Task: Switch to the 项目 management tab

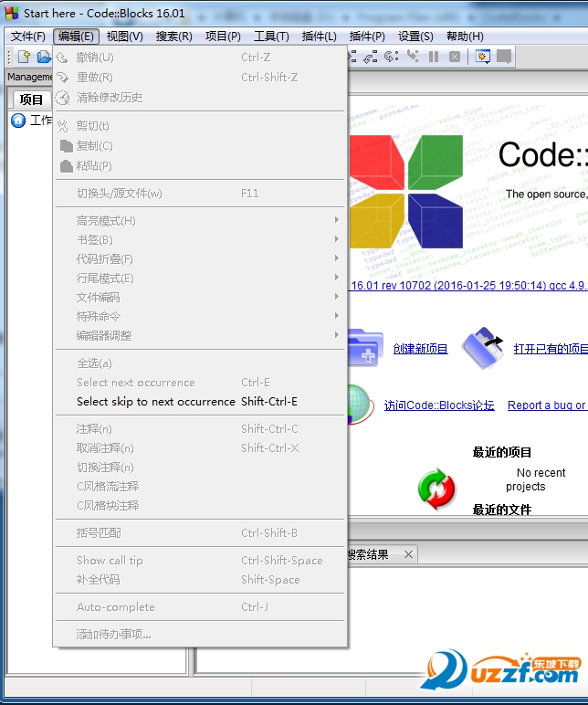Action: point(31,100)
